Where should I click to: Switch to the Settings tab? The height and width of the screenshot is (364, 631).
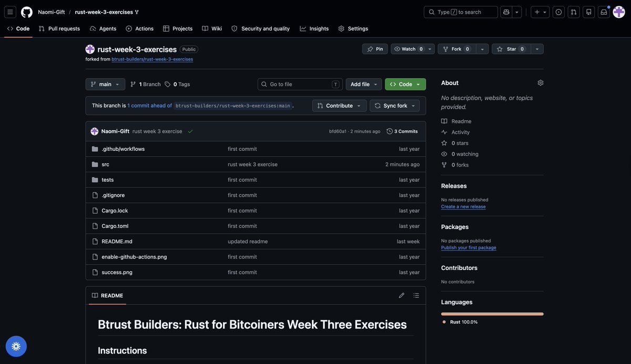pyautogui.click(x=353, y=28)
